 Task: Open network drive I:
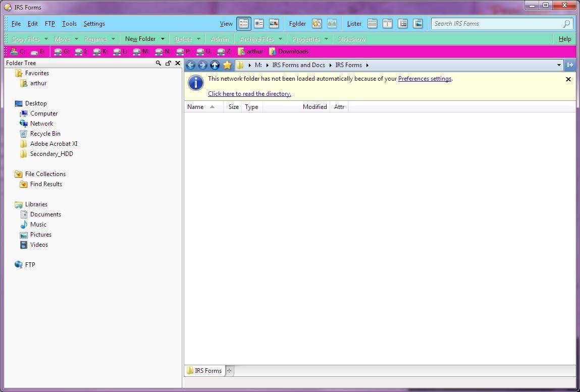pos(81,51)
